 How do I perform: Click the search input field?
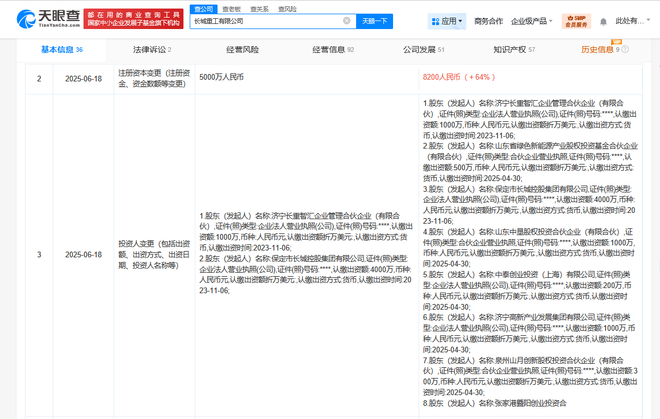click(265, 21)
